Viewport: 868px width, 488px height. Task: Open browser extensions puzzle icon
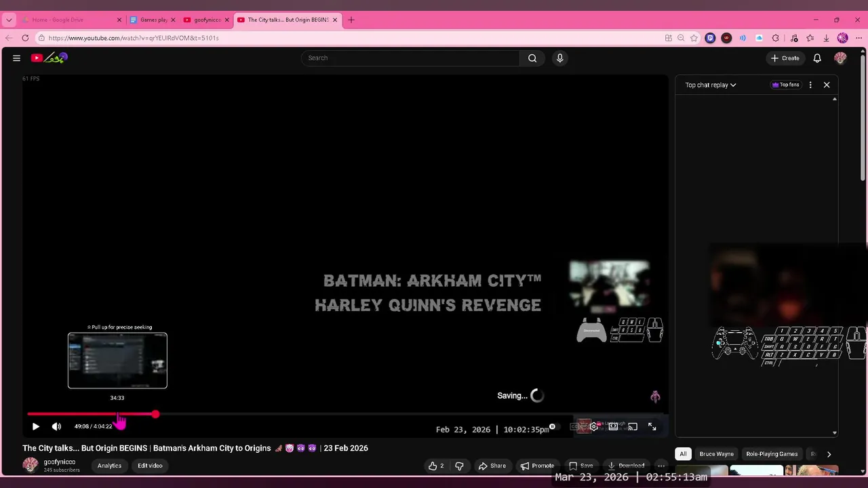(x=776, y=38)
